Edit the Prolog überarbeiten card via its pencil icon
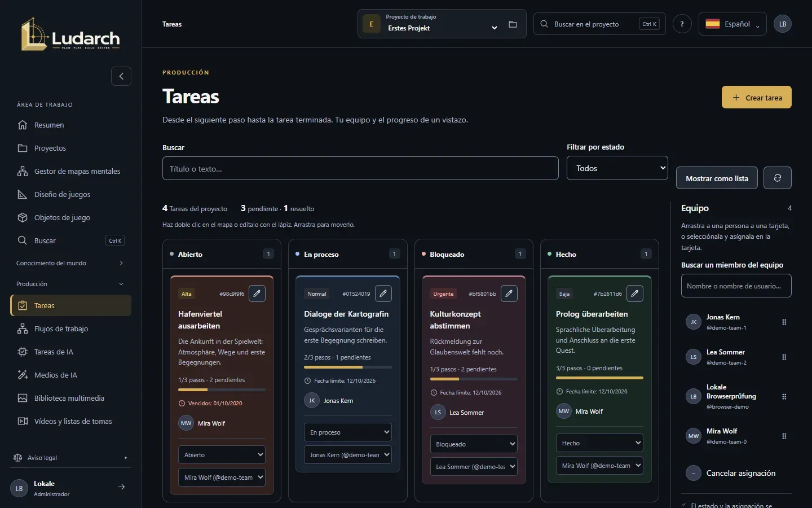Viewport: 812px width, 508px height. coord(635,294)
